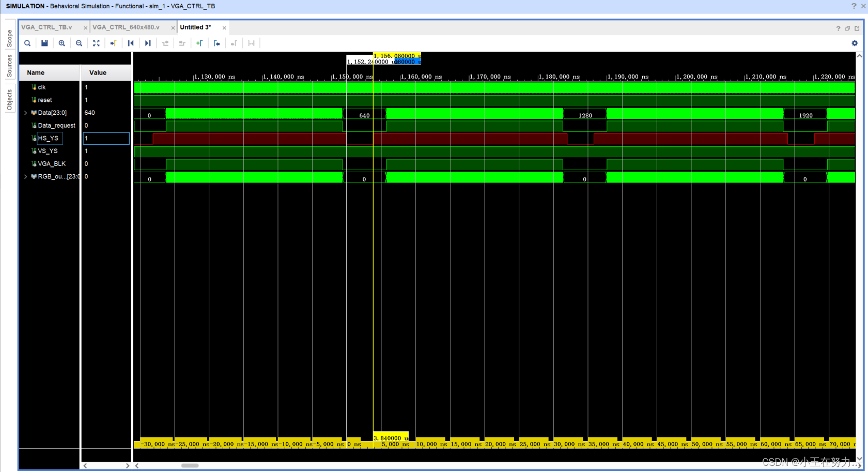Click the Next marker icon
Image resolution: width=868 pixels, height=472 pixels.
tap(234, 43)
